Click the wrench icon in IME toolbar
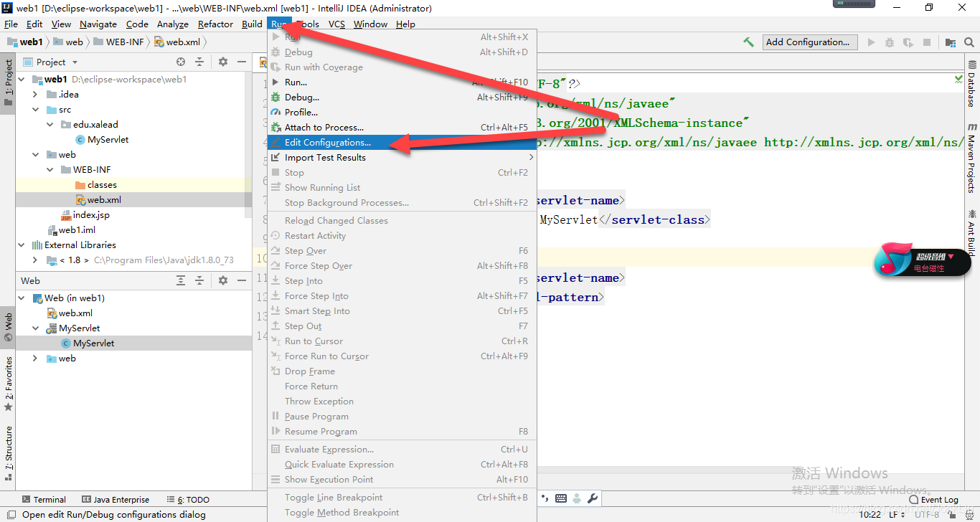Screen dimensions: 980x522 [593, 498]
